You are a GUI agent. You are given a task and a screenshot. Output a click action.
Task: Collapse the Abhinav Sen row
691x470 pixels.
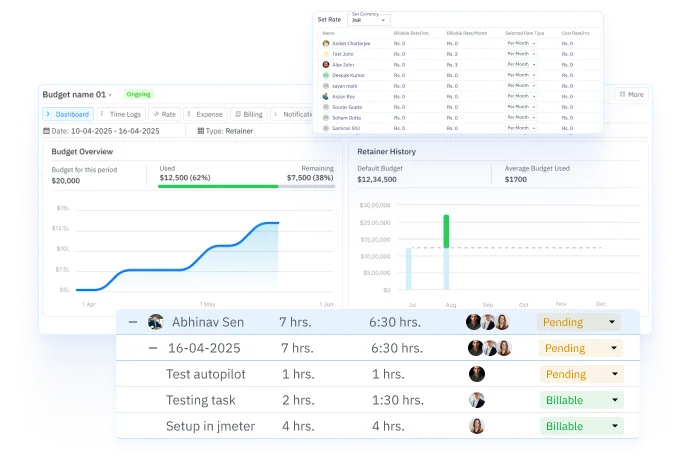(132, 322)
